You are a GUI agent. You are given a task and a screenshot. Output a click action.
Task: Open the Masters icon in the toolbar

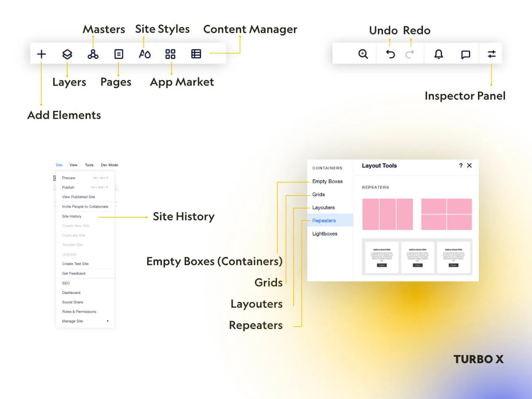[93, 54]
